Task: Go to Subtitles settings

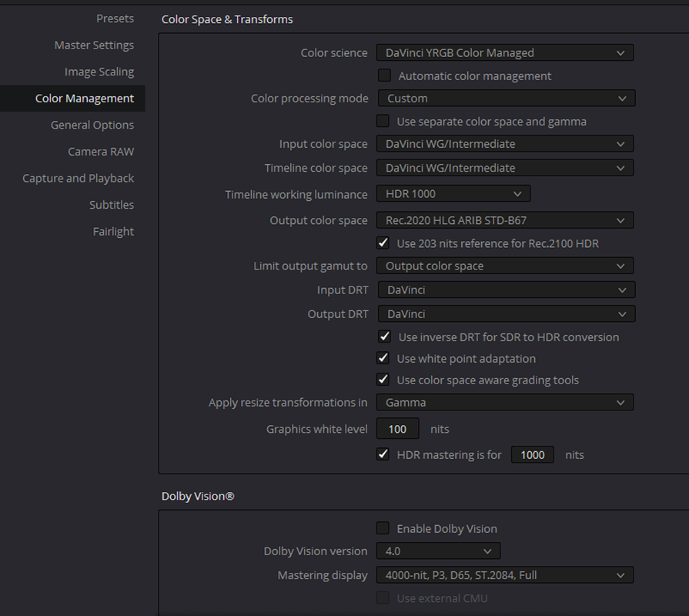Action: (x=112, y=205)
